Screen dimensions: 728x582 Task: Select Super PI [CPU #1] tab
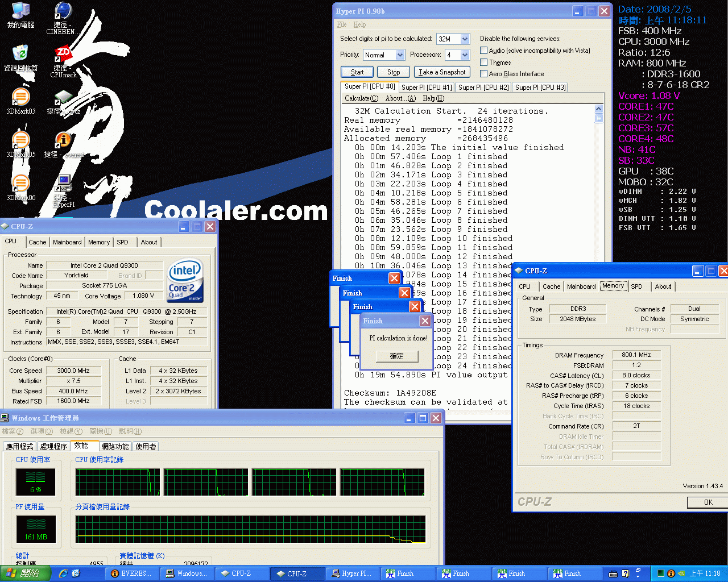click(x=426, y=88)
